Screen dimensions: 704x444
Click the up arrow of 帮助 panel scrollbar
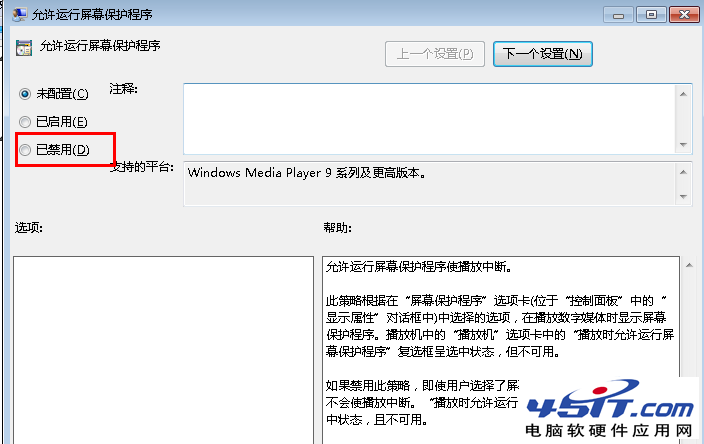pos(688,266)
